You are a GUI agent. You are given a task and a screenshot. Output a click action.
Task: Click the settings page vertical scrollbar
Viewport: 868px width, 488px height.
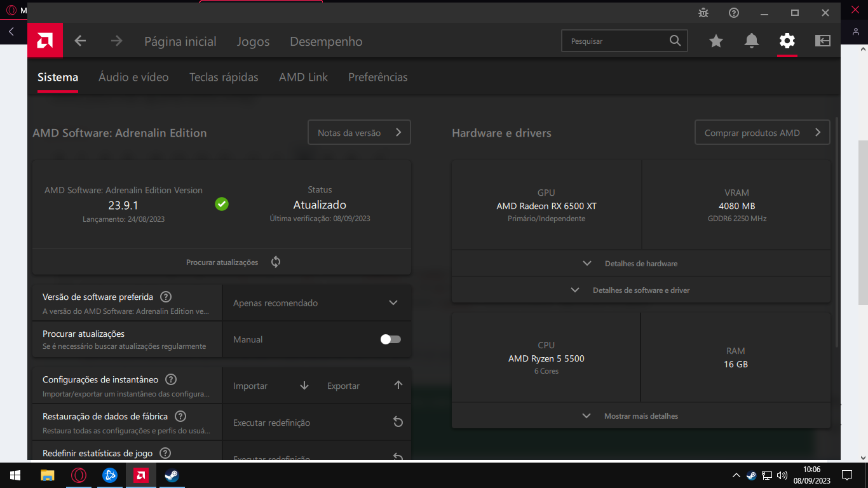click(837, 232)
